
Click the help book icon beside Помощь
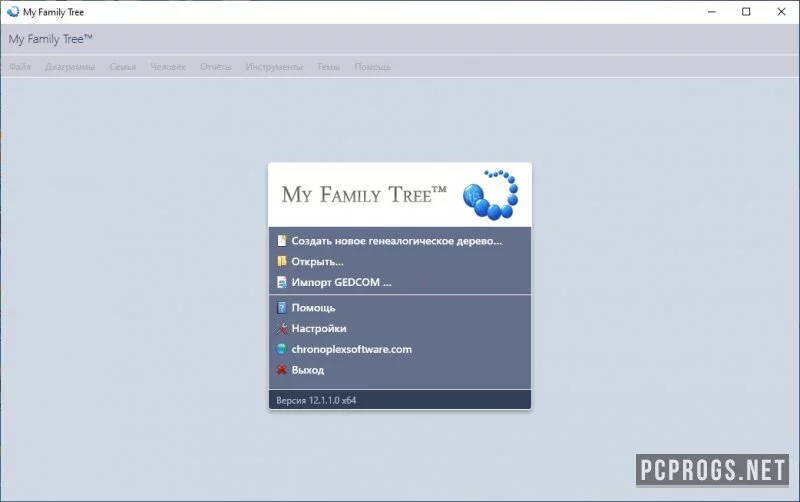[x=282, y=308]
